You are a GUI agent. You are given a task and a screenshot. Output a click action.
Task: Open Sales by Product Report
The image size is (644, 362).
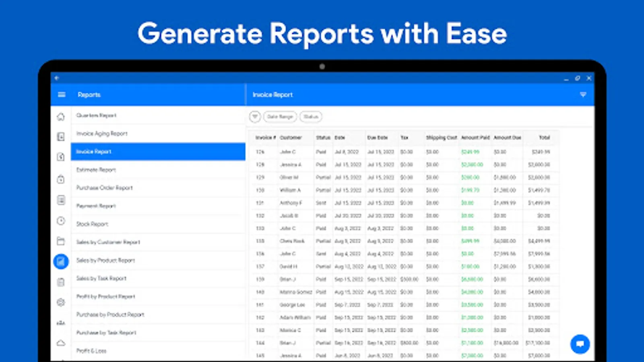click(x=158, y=260)
